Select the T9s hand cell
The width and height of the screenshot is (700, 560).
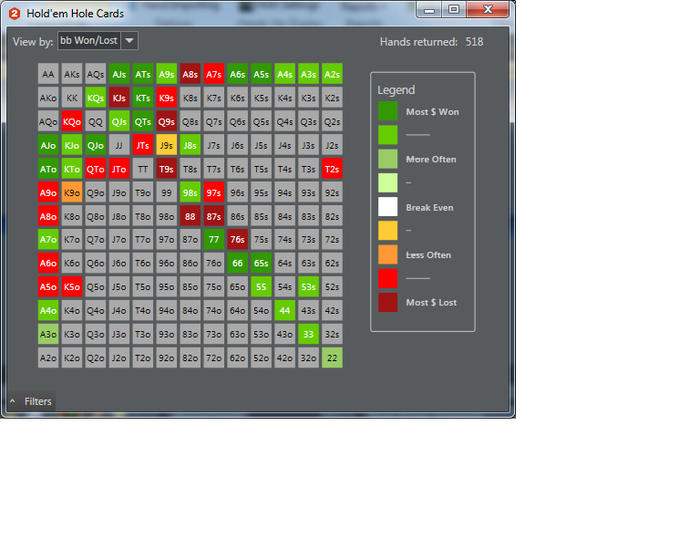(167, 169)
